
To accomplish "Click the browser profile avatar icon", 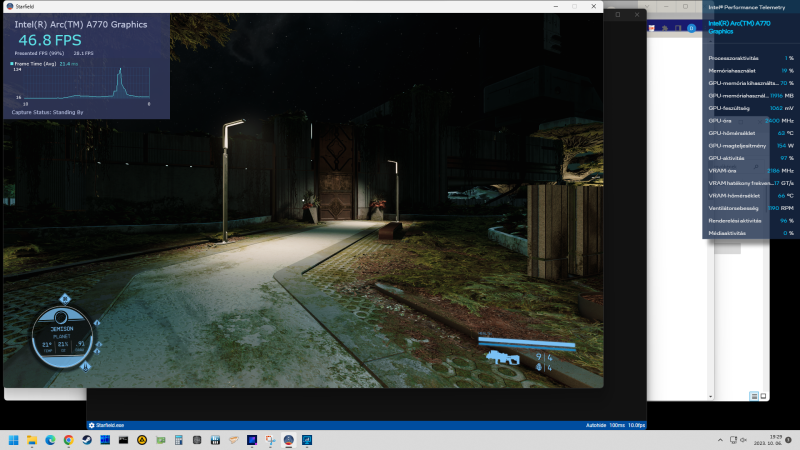I will (x=691, y=28).
